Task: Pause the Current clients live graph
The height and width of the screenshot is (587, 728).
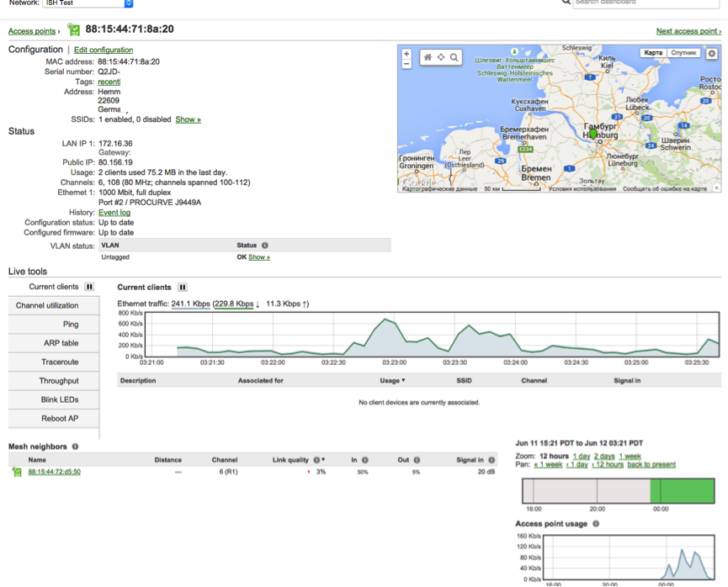Action: point(183,288)
